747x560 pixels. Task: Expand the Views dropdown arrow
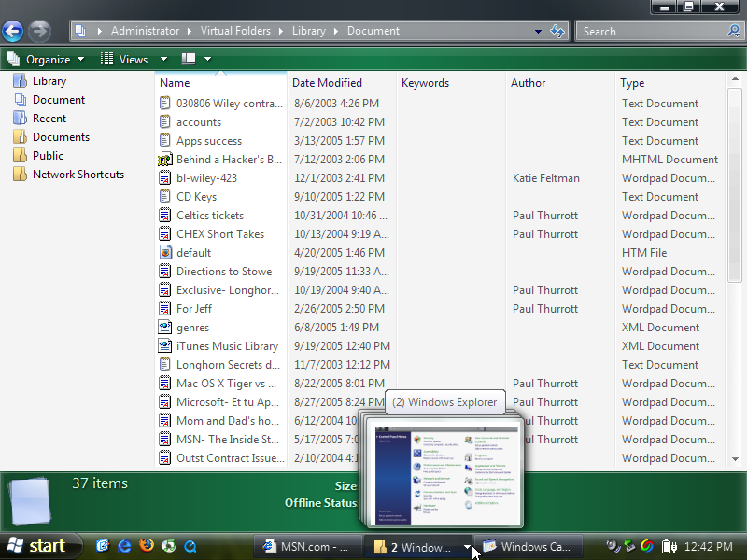[162, 59]
